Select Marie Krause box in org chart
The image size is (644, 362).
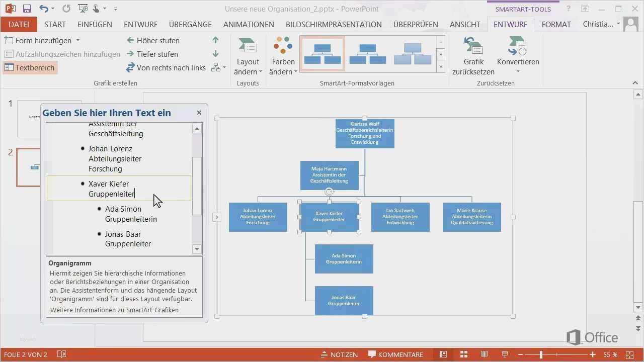coord(472,217)
